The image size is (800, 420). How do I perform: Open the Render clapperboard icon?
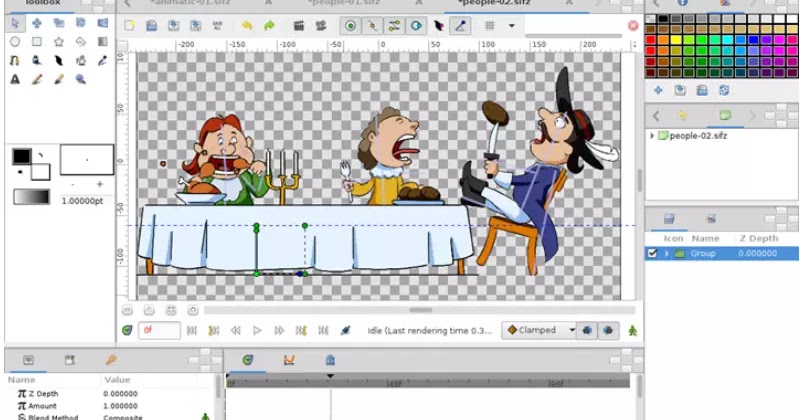point(299,26)
